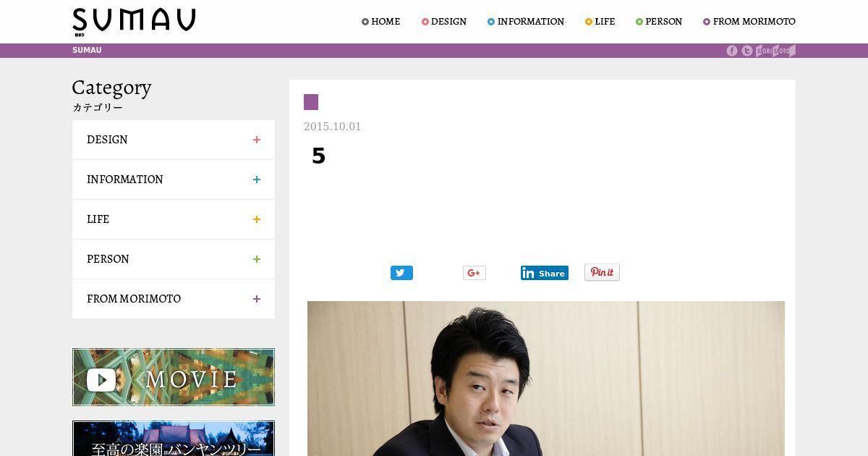Open the Morimoto logo in purple bar
The width and height of the screenshot is (868, 456).
coord(775,51)
